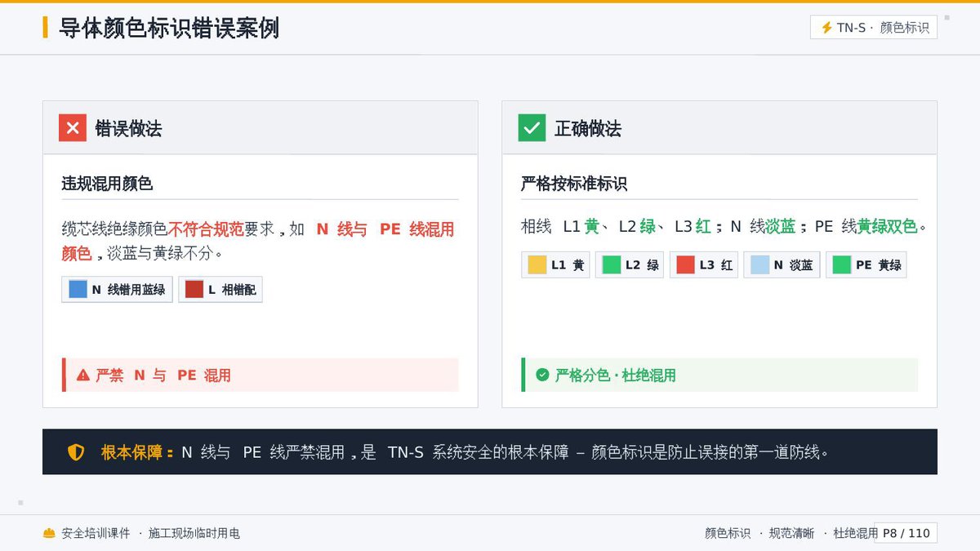Image resolution: width=980 pixels, height=551 pixels.
Task: Click the green checkmark icon beside 正确做法
Action: coord(532,128)
